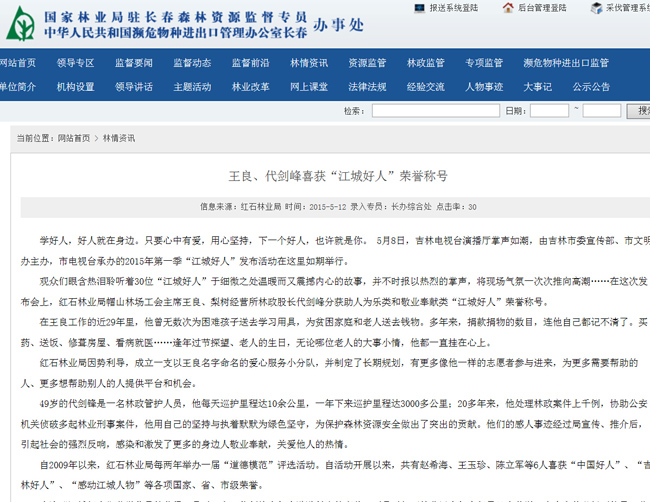Image resolution: width=650 pixels, height=502 pixels.
Task: Click the first 日期 date input
Action: (551, 111)
